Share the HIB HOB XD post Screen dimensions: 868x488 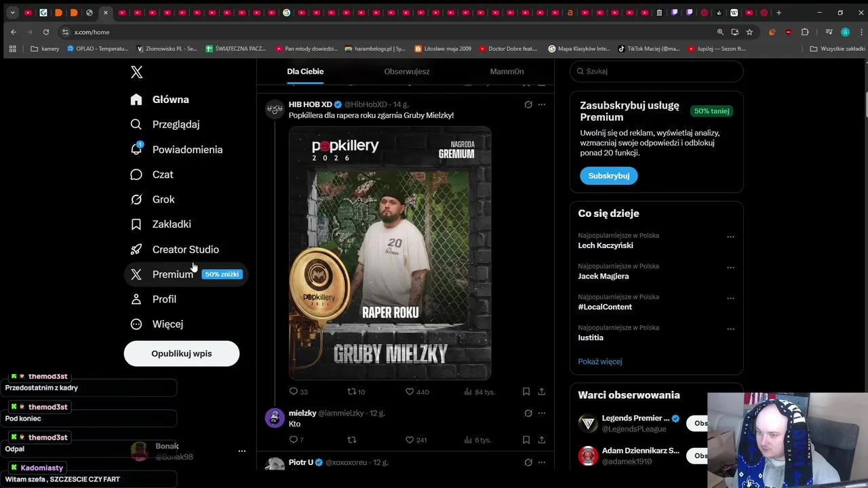[x=541, y=392]
